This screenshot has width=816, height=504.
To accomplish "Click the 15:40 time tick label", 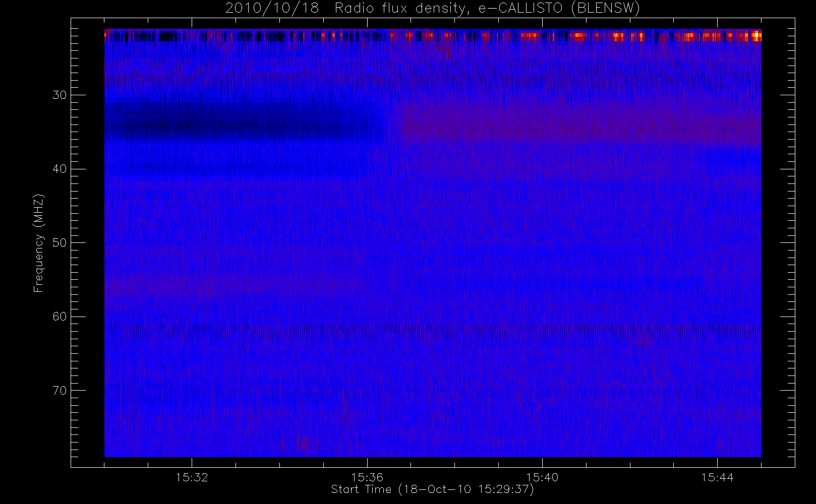I will 542,477.
